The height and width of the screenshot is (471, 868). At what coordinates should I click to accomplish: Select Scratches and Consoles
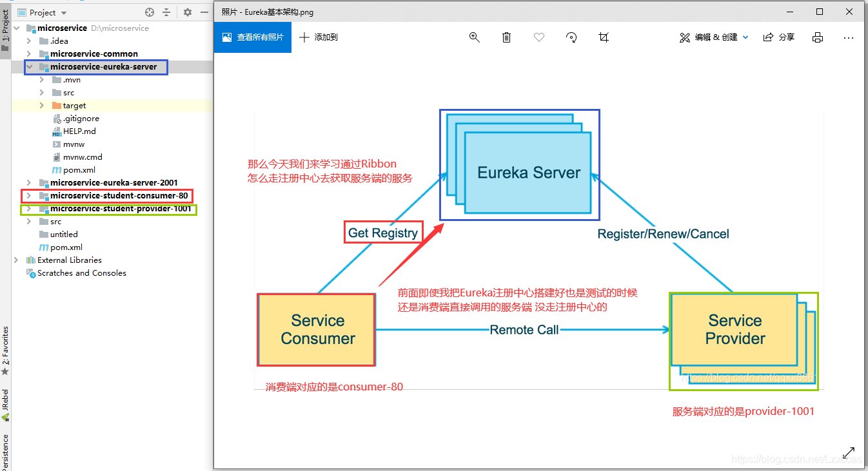click(x=81, y=273)
